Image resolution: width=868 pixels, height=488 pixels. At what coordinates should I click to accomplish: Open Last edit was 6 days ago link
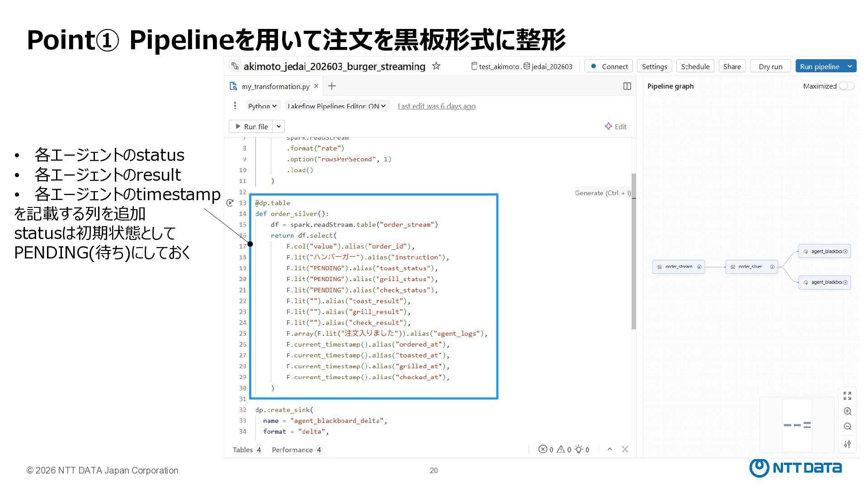(436, 106)
